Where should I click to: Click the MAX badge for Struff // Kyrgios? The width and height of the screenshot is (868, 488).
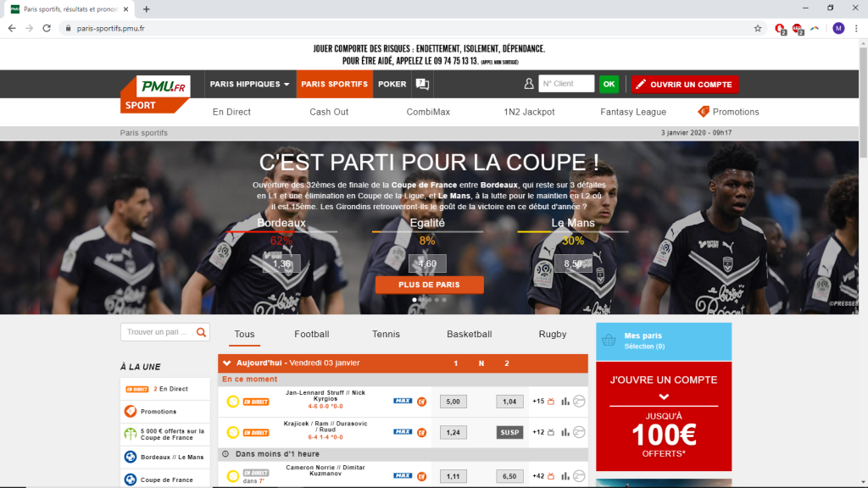403,401
